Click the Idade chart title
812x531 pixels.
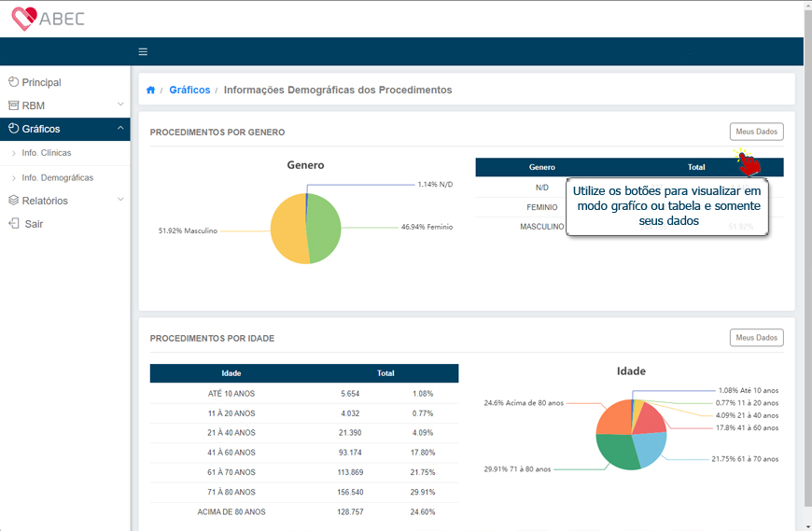[631, 371]
